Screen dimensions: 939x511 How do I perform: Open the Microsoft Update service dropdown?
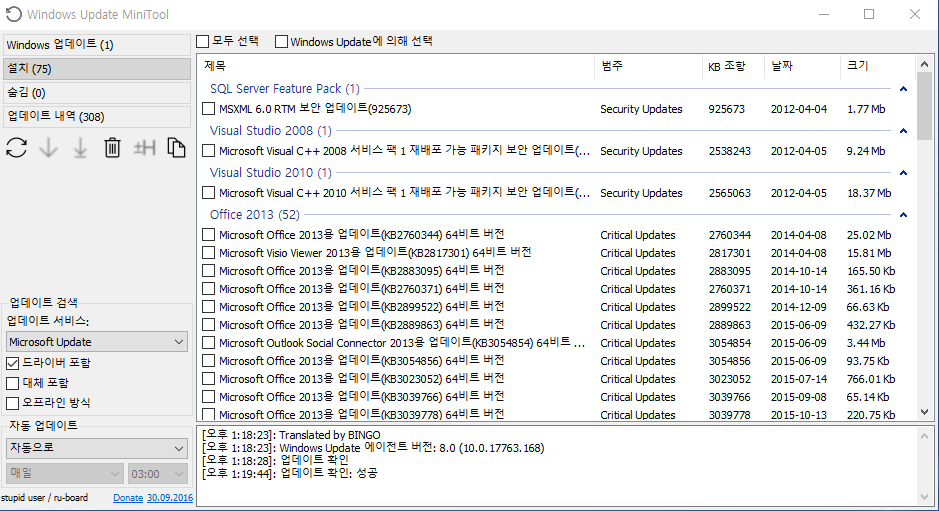click(97, 341)
